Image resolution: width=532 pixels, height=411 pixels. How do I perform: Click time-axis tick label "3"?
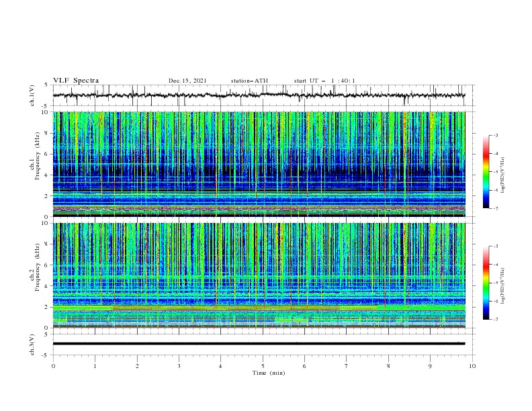[x=179, y=366]
